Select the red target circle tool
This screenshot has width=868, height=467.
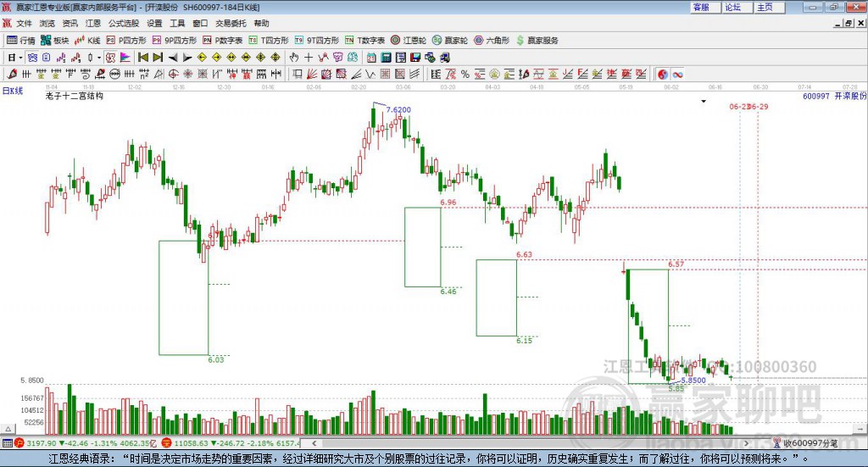coord(173,74)
